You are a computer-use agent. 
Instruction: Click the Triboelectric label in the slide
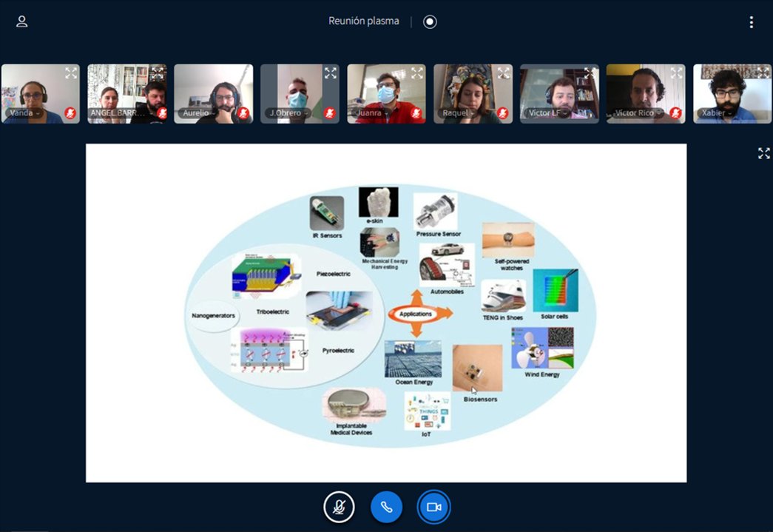(273, 312)
